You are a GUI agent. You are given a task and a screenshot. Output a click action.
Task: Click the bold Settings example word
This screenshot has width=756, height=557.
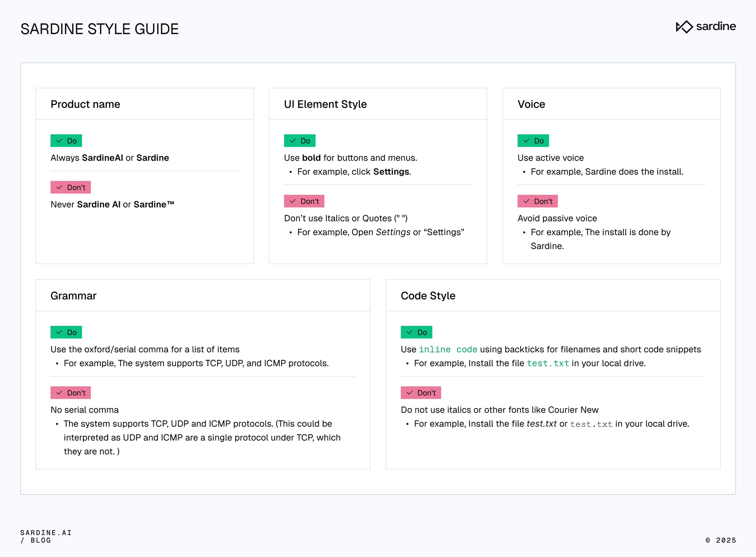click(391, 172)
